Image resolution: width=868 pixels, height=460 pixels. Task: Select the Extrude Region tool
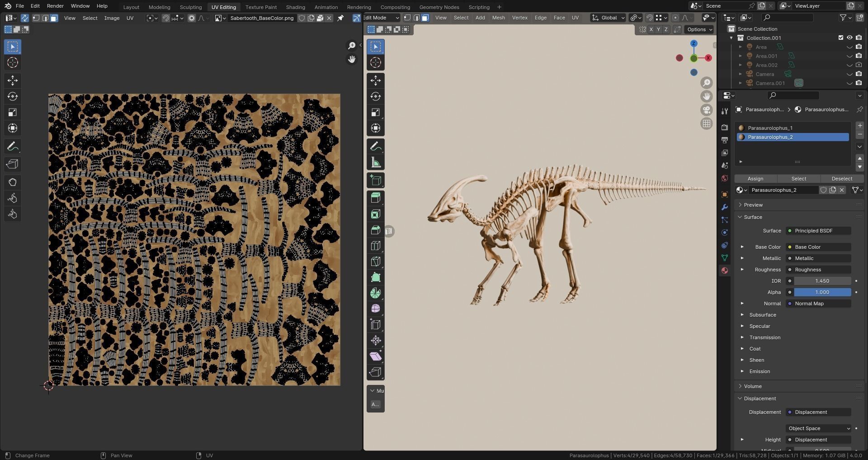375,198
